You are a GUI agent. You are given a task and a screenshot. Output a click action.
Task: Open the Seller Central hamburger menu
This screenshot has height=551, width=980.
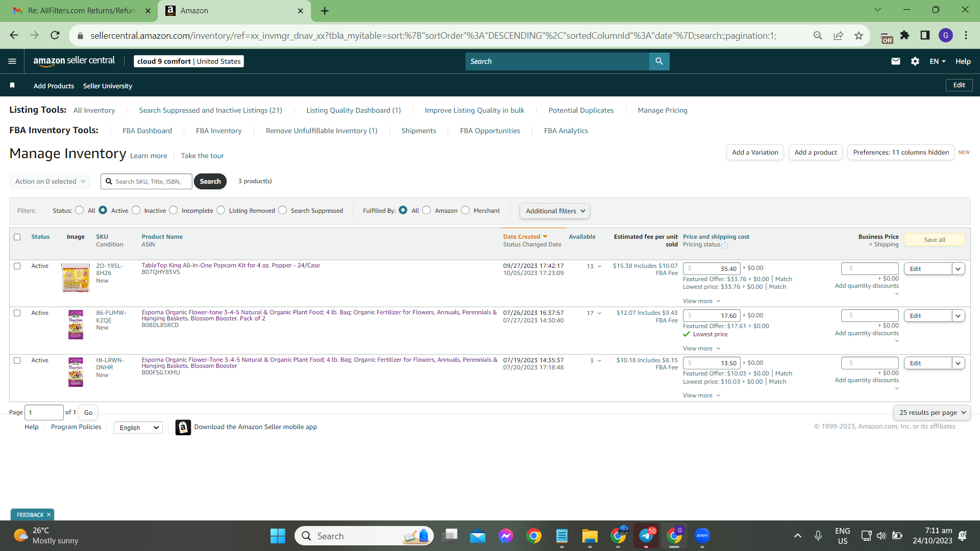(12, 61)
